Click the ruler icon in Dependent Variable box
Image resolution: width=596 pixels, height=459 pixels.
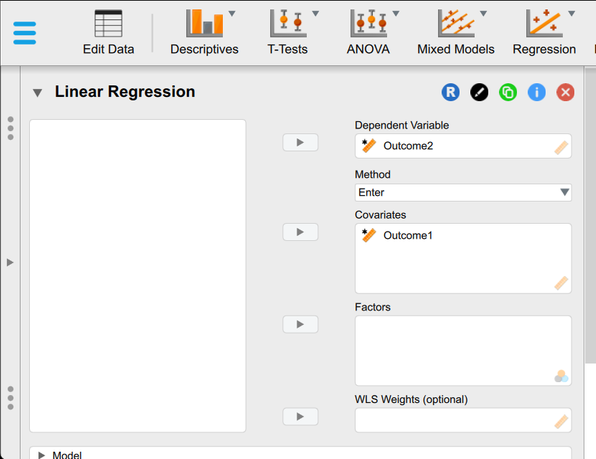click(x=561, y=148)
